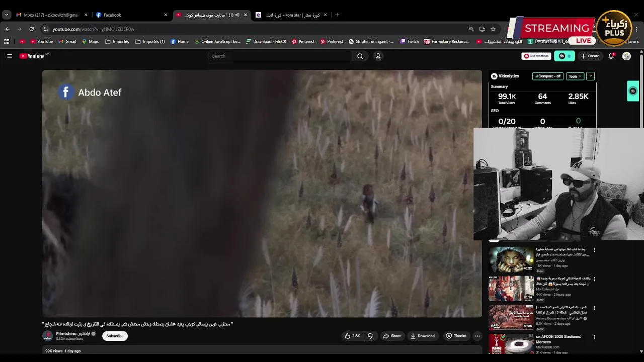
Task: Open the YouTube account avatar menu
Action: click(626, 56)
